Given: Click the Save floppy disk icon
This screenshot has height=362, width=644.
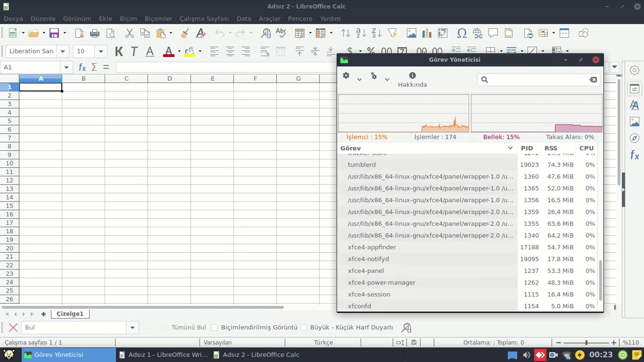Looking at the screenshot, I should click(x=54, y=33).
